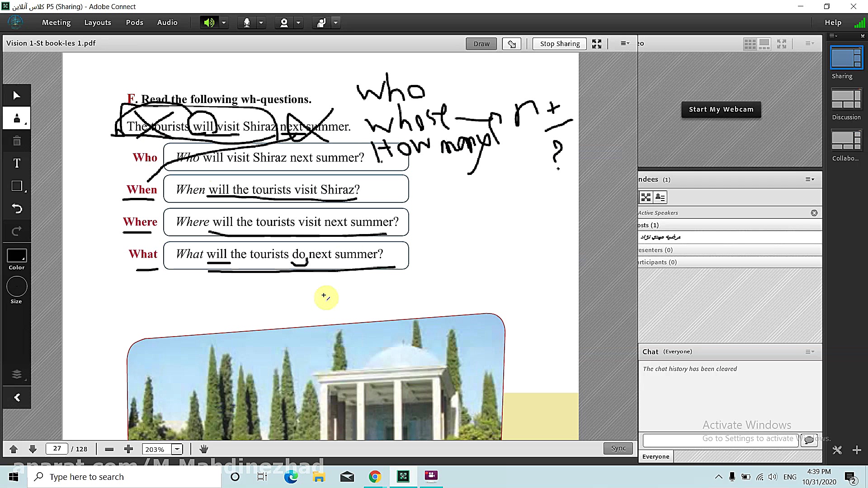Select the rectangle shape tool
The width and height of the screenshot is (868, 488).
pyautogui.click(x=17, y=186)
